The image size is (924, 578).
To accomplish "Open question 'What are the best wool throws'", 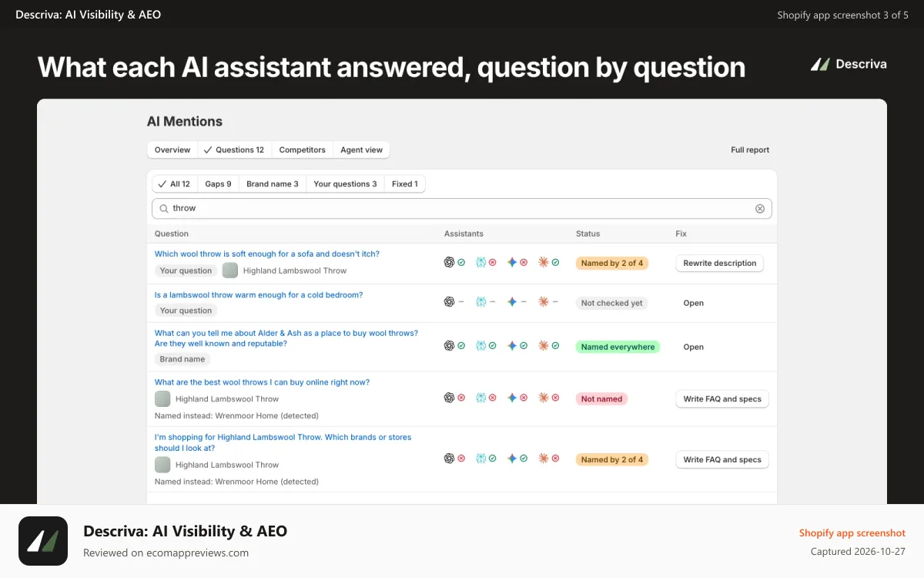I will click(x=262, y=382).
